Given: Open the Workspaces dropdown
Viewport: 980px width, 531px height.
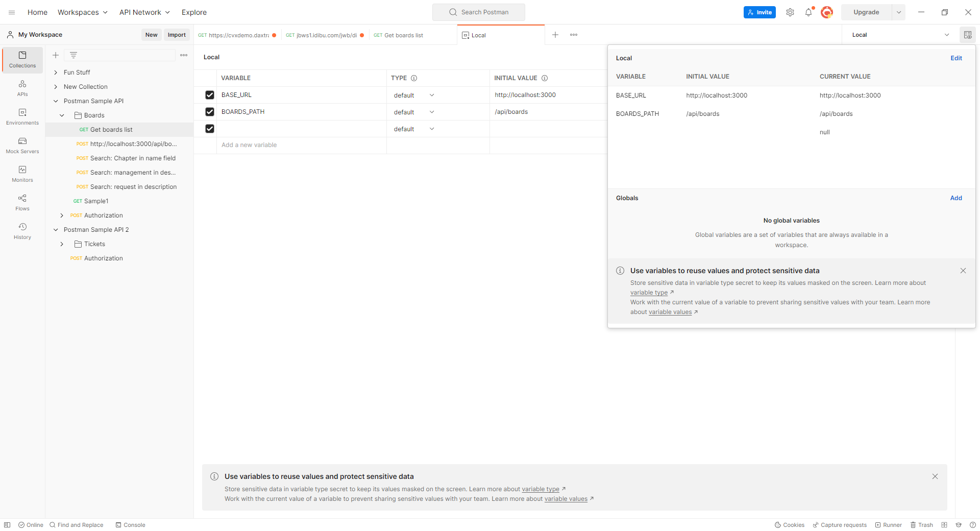Looking at the screenshot, I should point(83,12).
